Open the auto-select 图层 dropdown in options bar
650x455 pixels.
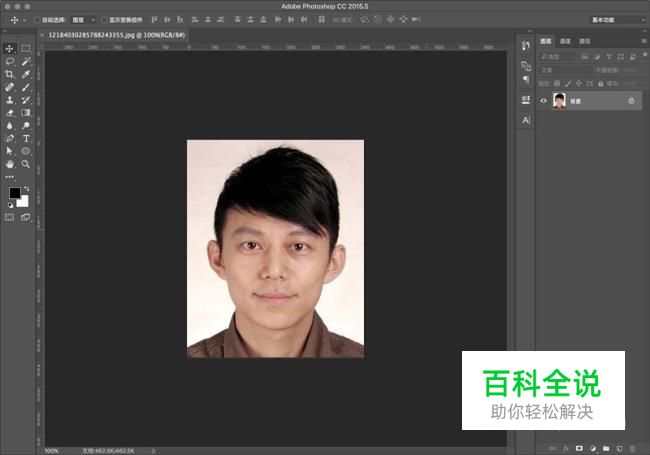[x=83, y=19]
